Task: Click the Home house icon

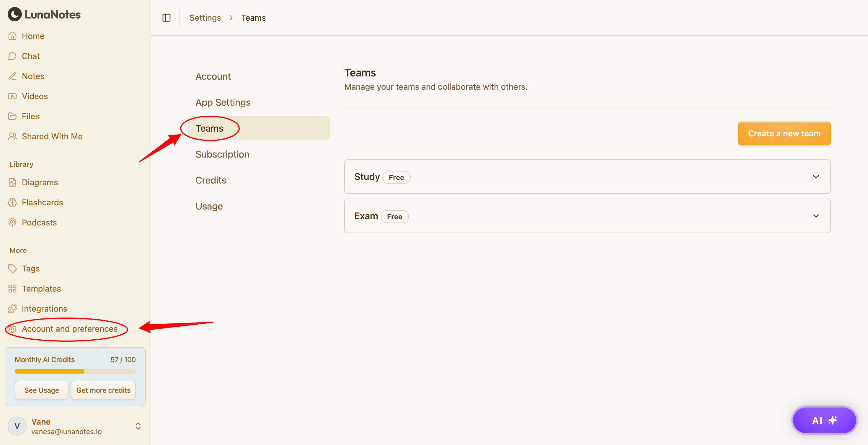Action: pyautogui.click(x=12, y=36)
